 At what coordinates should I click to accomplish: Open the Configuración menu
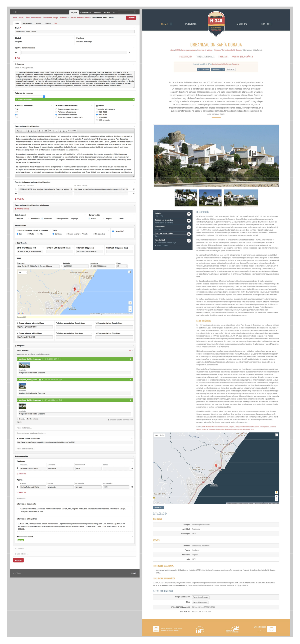[85, 12]
